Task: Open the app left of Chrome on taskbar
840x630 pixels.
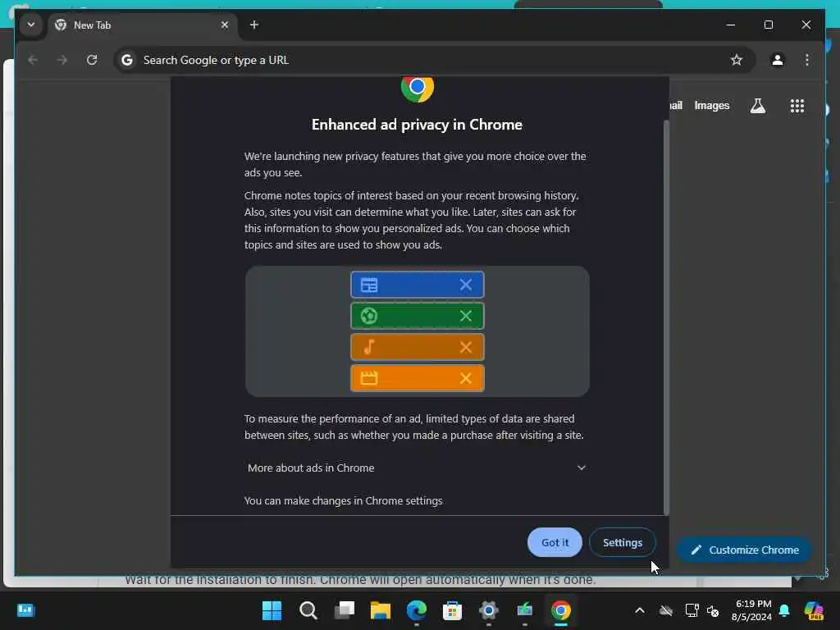Action: [525, 610]
